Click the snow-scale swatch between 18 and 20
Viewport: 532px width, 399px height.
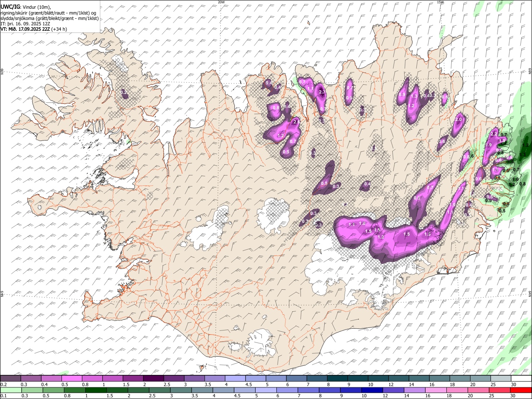[x=460, y=378]
